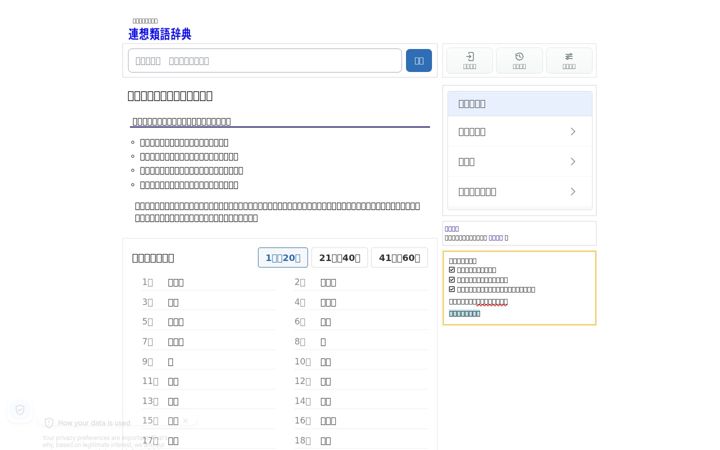Viewport: 720px width, 450px height.
Task: Focus the search keyword input field
Action: [x=265, y=61]
